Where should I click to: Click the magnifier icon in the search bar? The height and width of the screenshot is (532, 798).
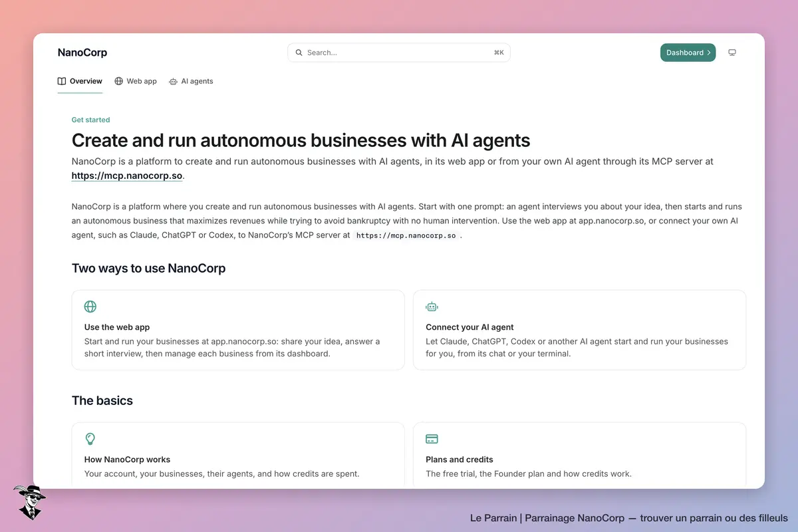click(x=299, y=53)
